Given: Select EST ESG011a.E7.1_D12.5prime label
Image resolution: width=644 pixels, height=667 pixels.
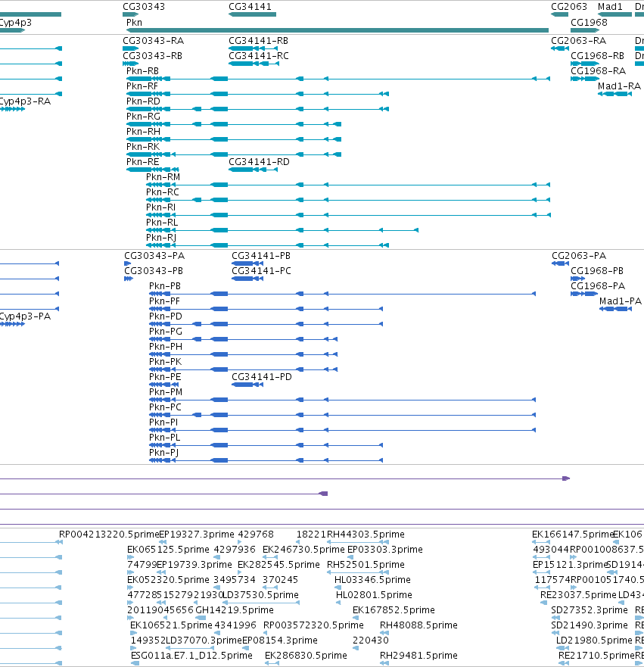Looking at the screenshot, I should pos(191,655).
